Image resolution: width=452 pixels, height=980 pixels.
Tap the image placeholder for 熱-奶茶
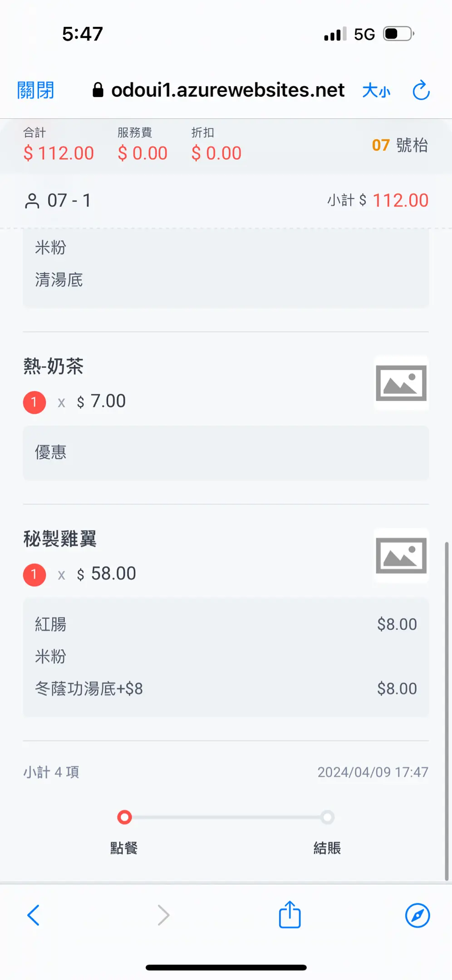[x=401, y=383]
